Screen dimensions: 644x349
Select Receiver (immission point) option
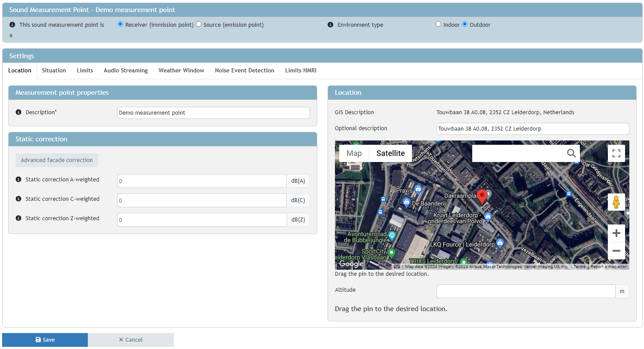pyautogui.click(x=121, y=25)
